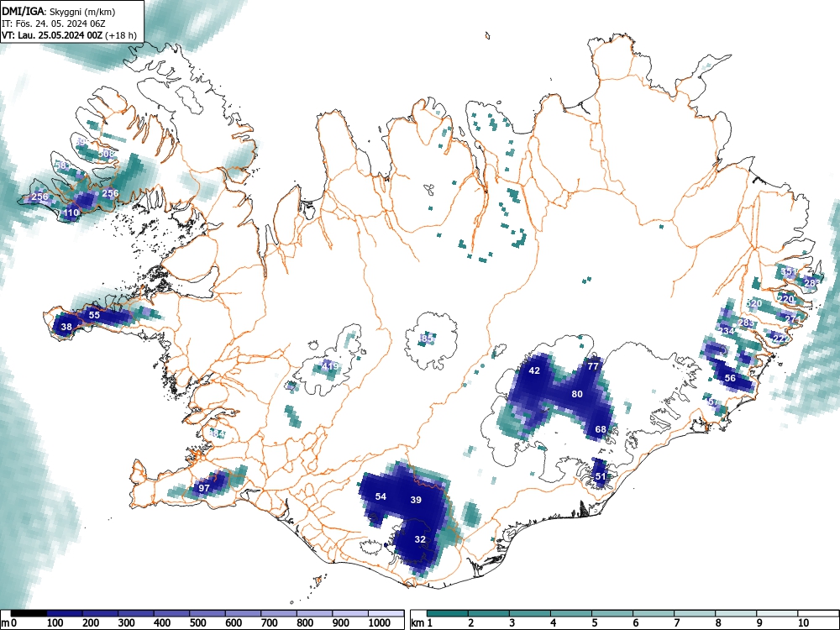Click the "508" visibility value

tap(107, 154)
